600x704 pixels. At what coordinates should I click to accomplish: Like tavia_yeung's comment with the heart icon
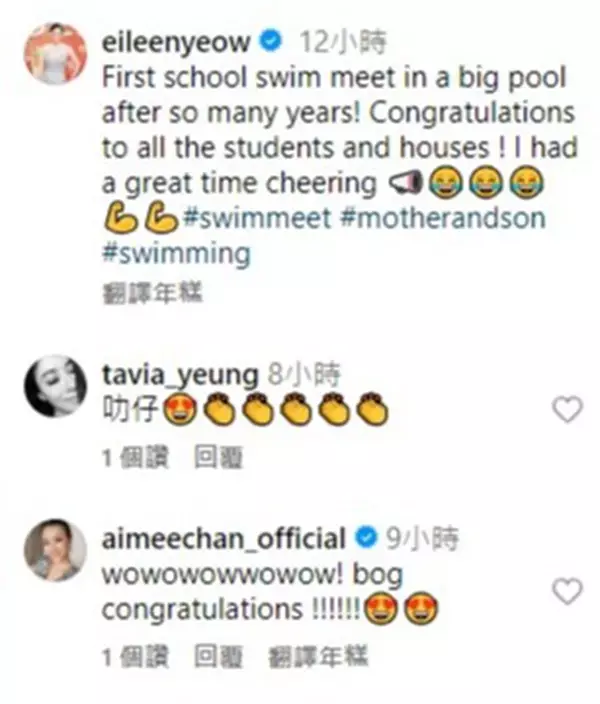[x=567, y=409]
